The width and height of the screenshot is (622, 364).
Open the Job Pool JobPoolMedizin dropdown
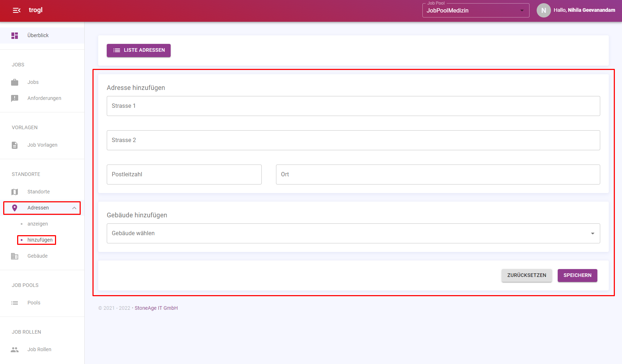tap(476, 10)
